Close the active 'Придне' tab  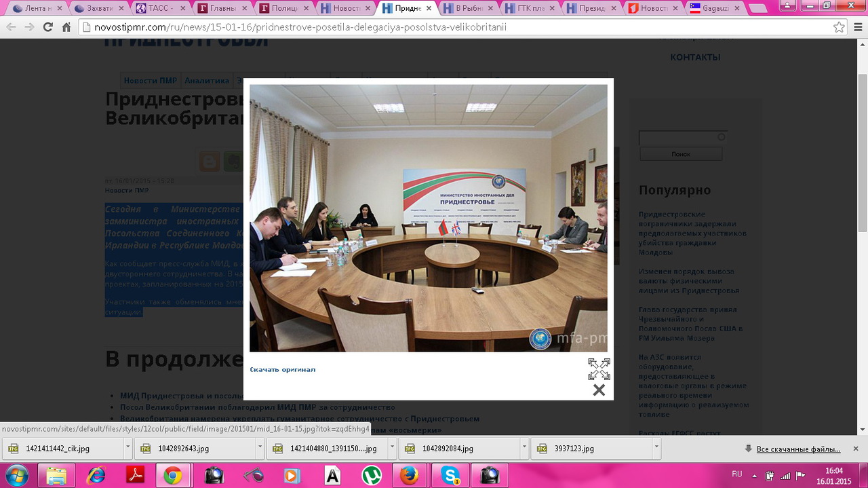pyautogui.click(x=429, y=9)
